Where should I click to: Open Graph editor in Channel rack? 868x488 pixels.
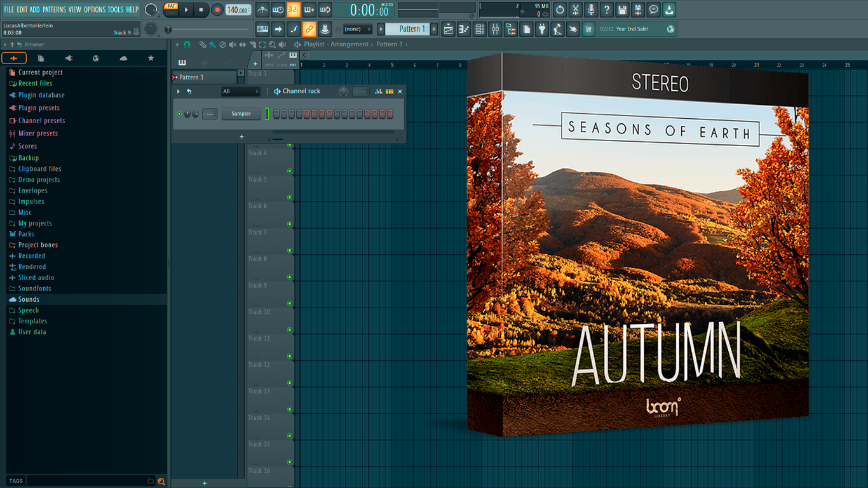[379, 91]
